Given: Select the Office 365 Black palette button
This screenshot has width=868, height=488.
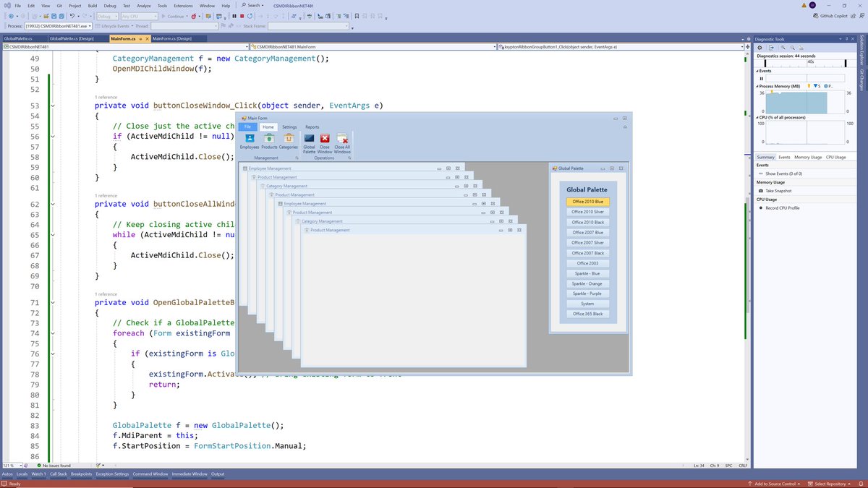Looking at the screenshot, I should click(588, 314).
